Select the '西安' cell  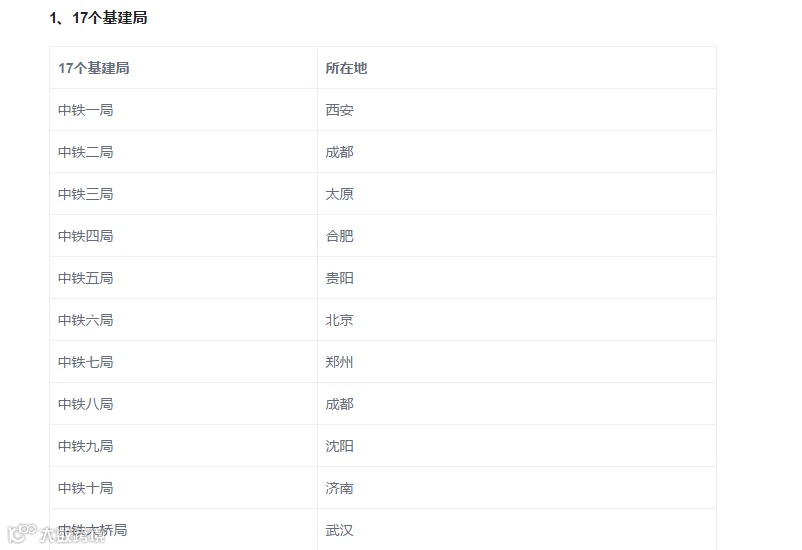(x=517, y=110)
